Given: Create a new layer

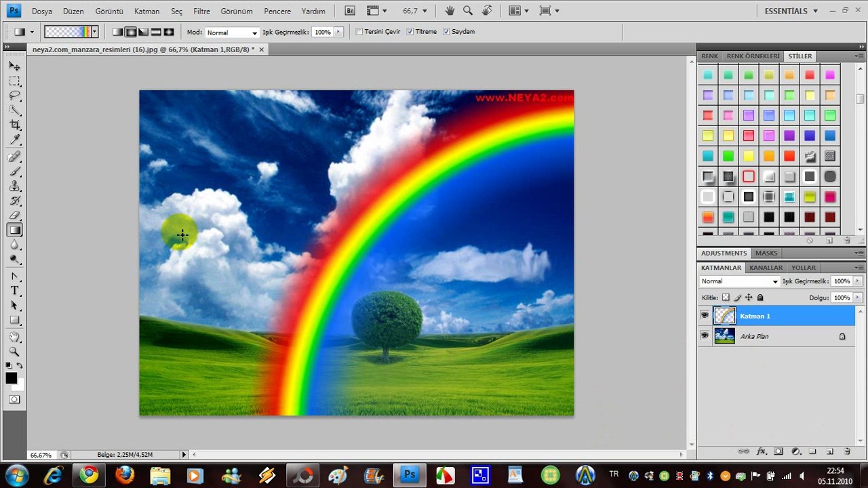Looking at the screenshot, I should pos(830,451).
